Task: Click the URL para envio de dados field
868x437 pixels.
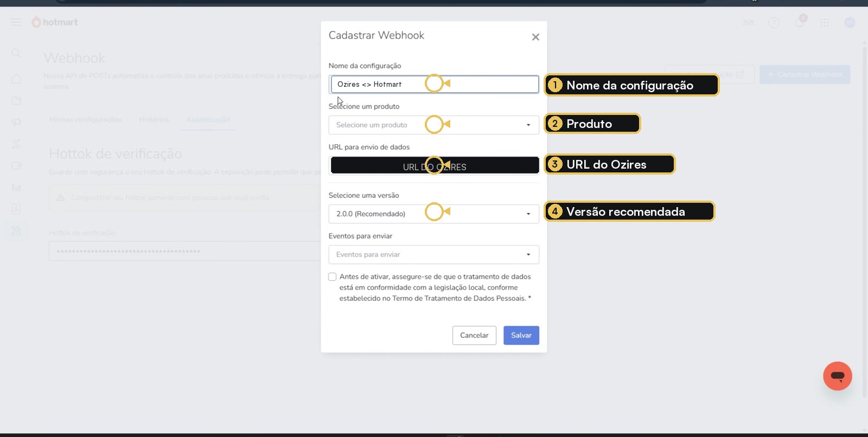Action: pos(434,165)
